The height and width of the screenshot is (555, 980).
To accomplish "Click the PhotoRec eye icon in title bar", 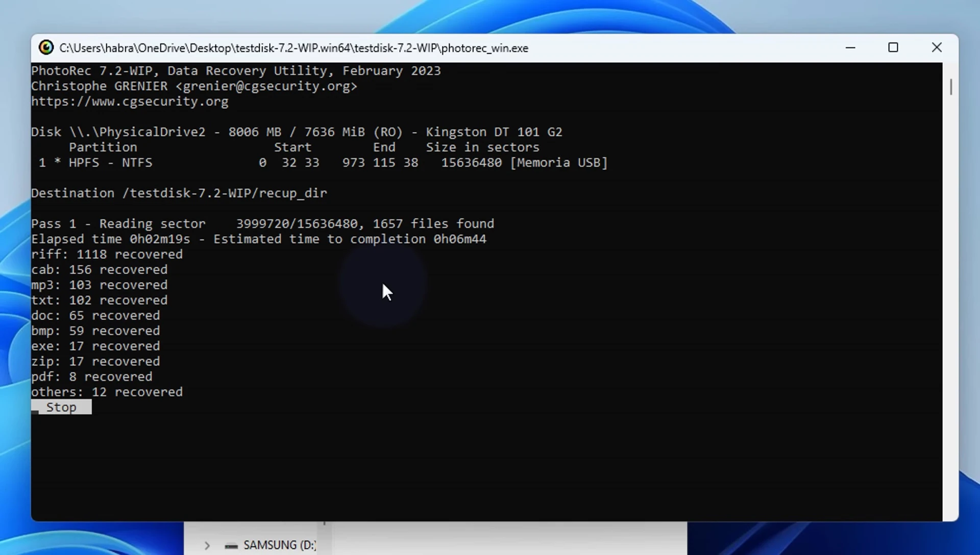I will click(x=46, y=47).
